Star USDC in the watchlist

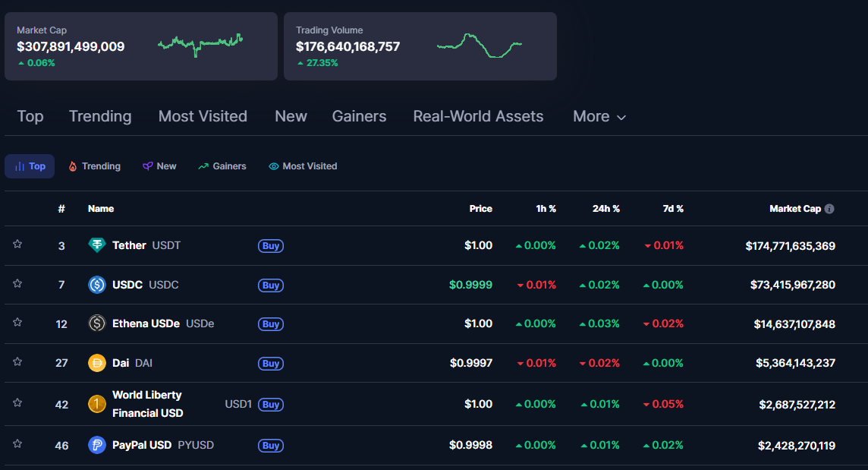click(17, 283)
